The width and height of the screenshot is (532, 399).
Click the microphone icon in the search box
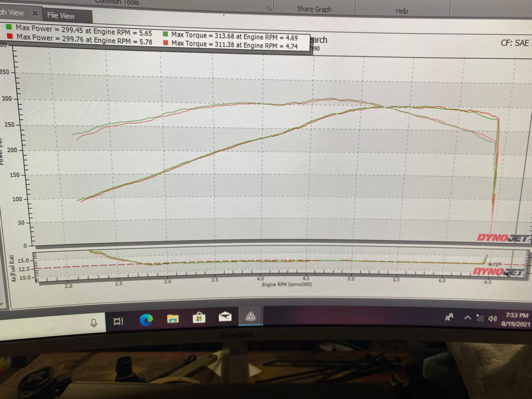[x=94, y=323]
